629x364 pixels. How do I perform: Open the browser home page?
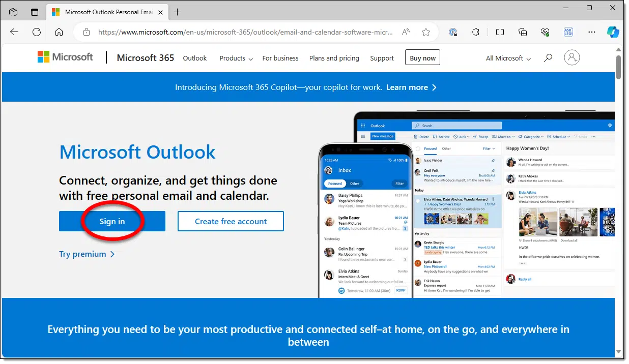tap(59, 32)
